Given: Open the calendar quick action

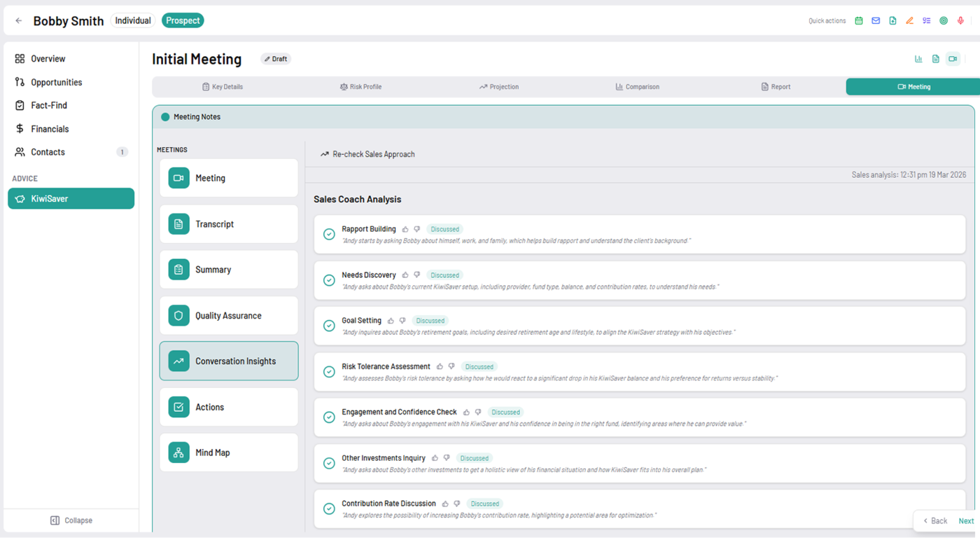Looking at the screenshot, I should pos(858,20).
